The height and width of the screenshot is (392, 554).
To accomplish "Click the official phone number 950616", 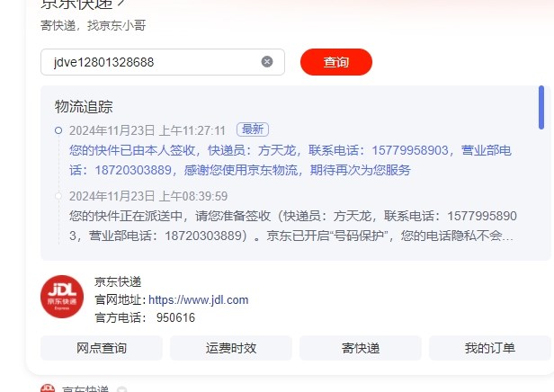I will 175,317.
